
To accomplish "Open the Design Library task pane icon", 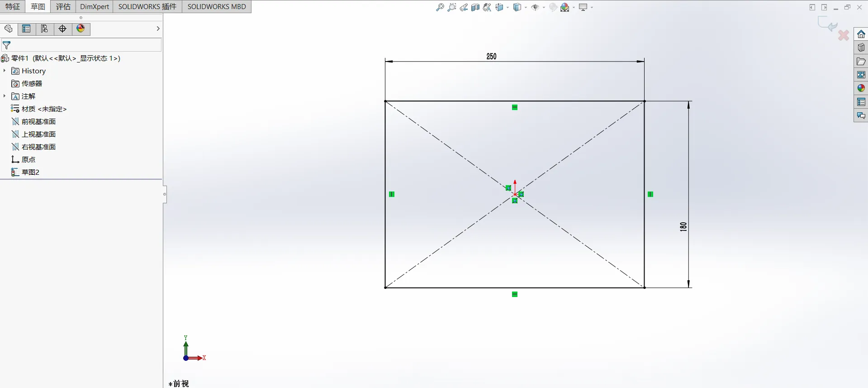I will 861,48.
